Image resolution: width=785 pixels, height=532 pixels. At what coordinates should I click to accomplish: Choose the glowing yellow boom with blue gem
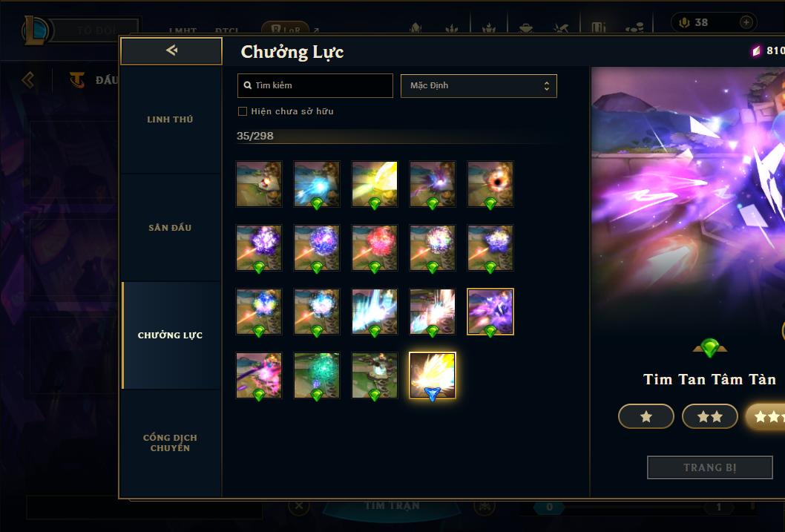click(x=433, y=375)
